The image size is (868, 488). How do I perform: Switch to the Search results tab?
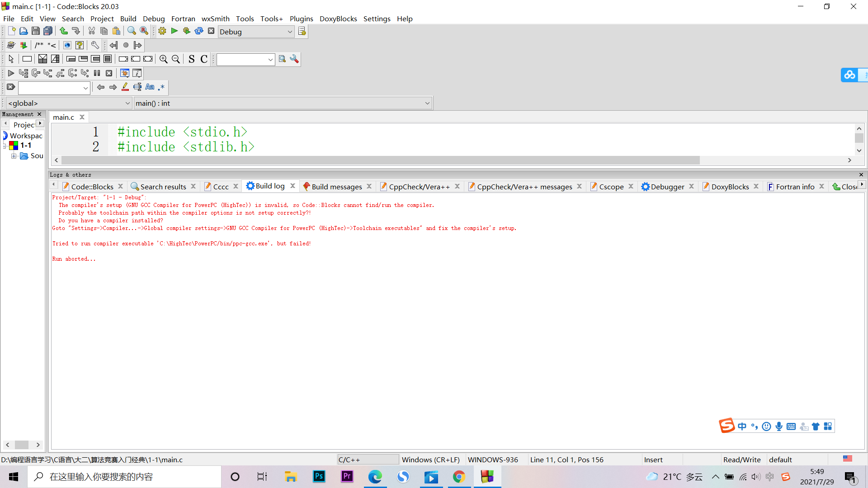tap(163, 187)
